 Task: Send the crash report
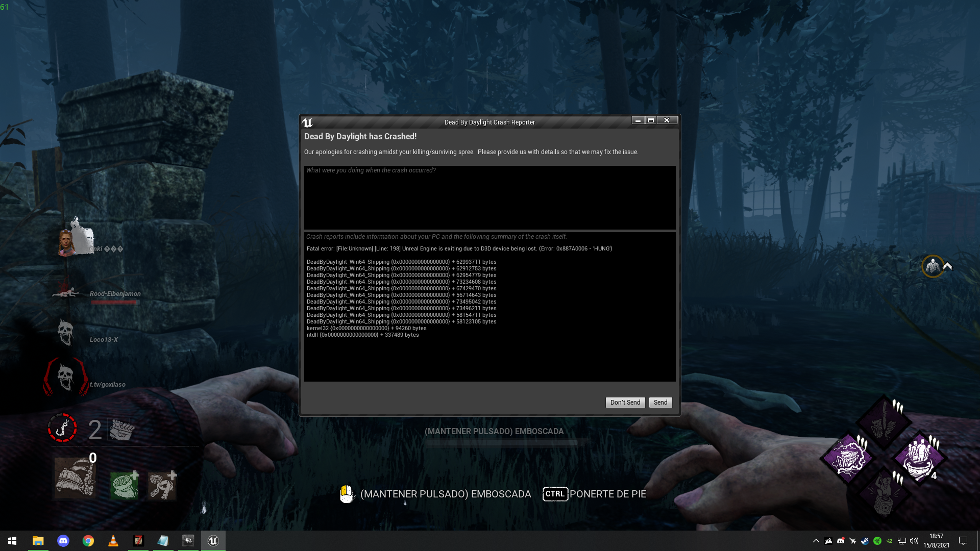tap(660, 403)
